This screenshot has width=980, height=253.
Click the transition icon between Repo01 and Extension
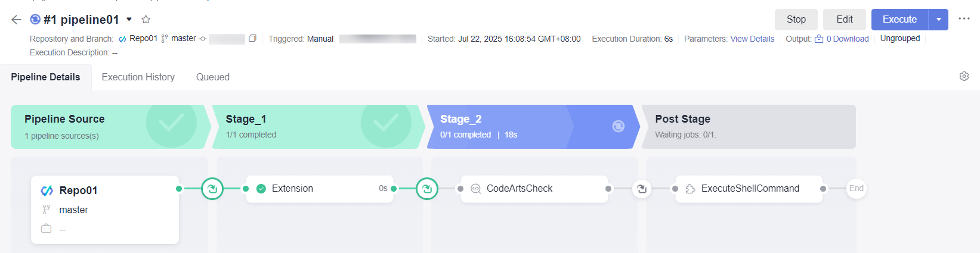212,189
